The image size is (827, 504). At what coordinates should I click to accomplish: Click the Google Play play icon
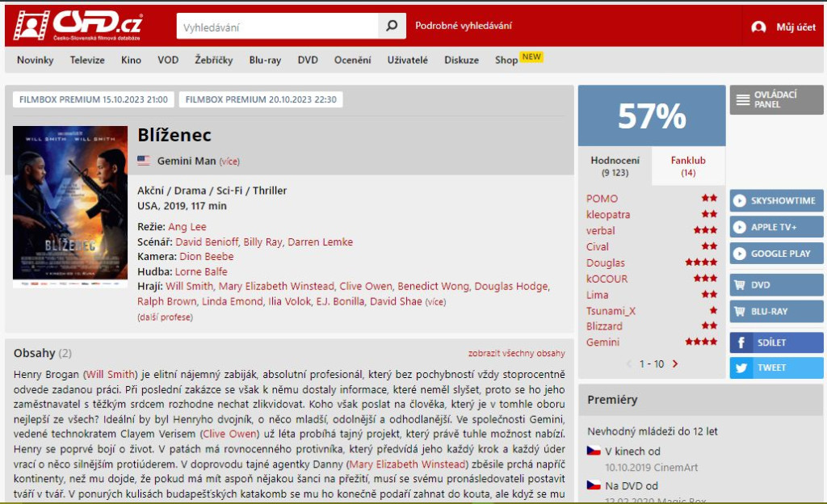click(x=740, y=254)
